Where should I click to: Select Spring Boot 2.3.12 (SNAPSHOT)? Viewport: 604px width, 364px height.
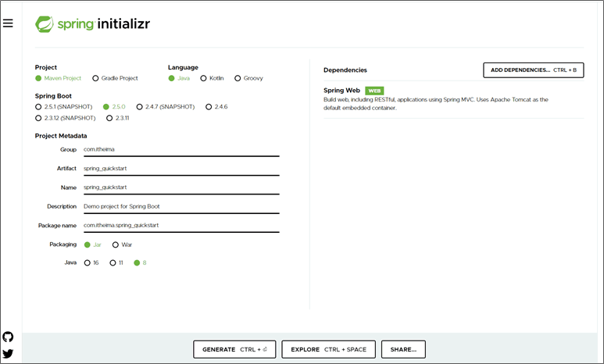(38, 118)
